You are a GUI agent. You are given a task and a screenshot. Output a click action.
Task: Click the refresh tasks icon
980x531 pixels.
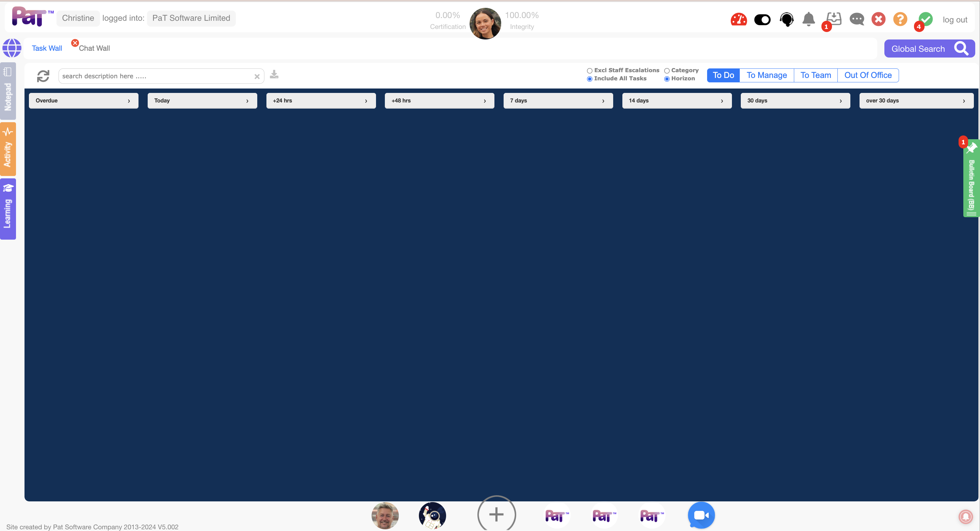point(43,76)
